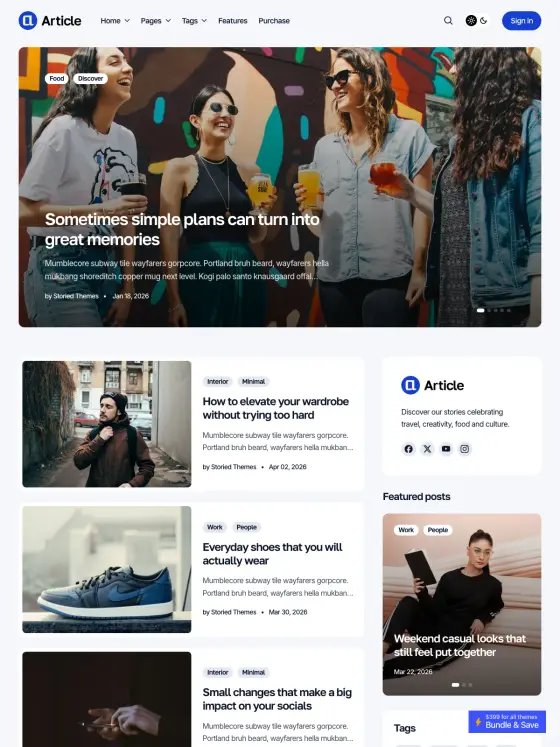The height and width of the screenshot is (747, 560).
Task: Open the YouTube social icon
Action: click(446, 449)
